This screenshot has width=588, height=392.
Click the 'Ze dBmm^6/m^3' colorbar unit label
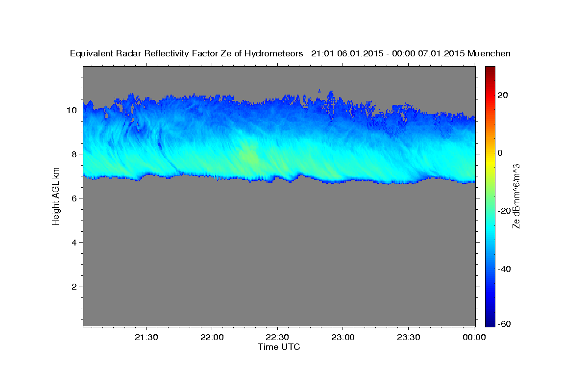coord(515,196)
